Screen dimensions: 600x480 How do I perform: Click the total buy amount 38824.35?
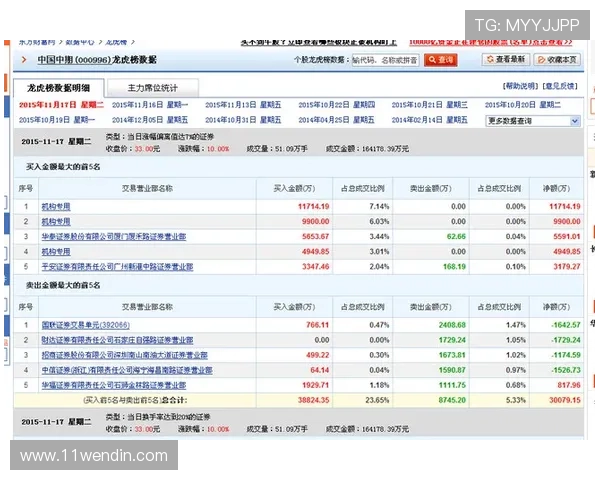pos(313,400)
